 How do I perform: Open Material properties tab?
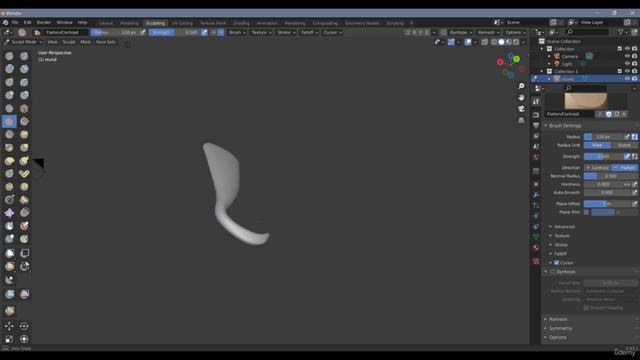coord(536,247)
